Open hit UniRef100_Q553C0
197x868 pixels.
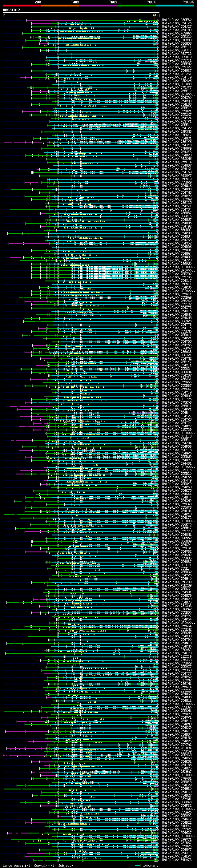(177, 37)
